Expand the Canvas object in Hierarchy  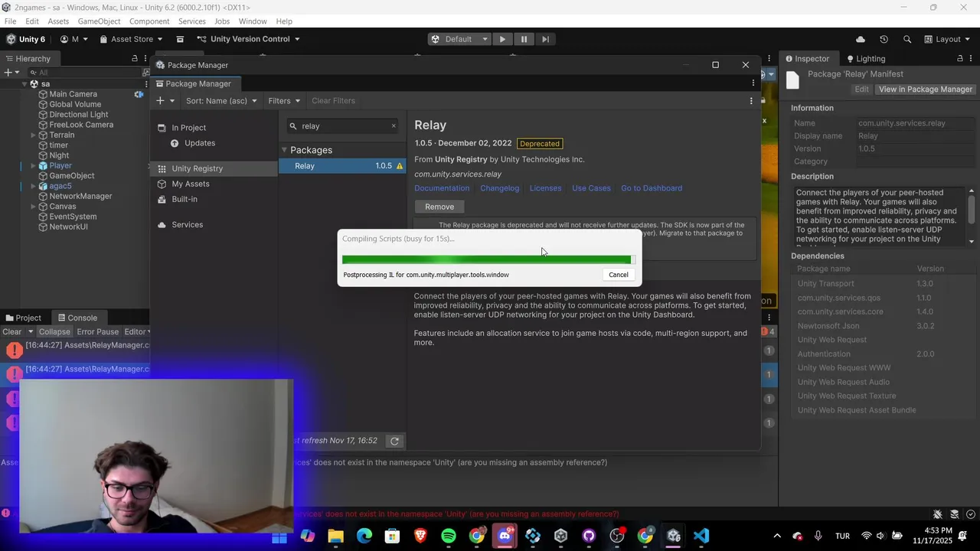33,207
